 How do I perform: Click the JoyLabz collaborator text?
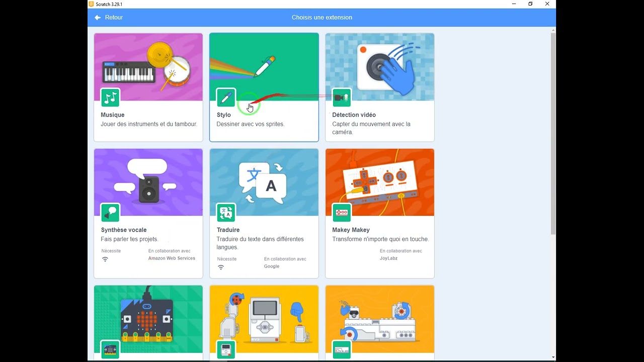tap(388, 258)
